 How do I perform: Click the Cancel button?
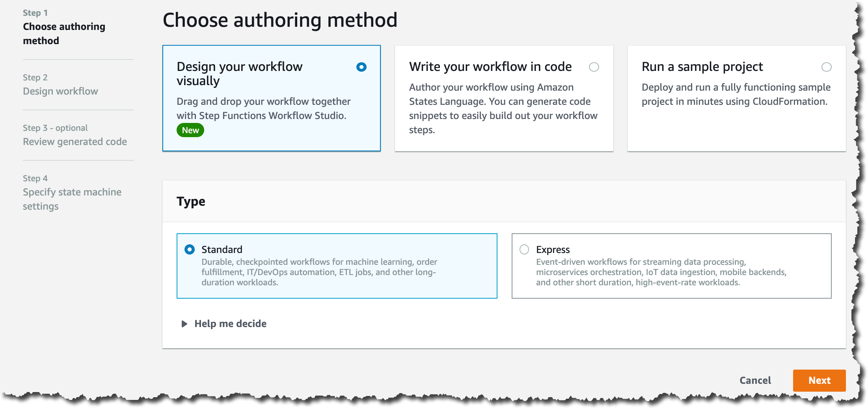[x=755, y=380]
